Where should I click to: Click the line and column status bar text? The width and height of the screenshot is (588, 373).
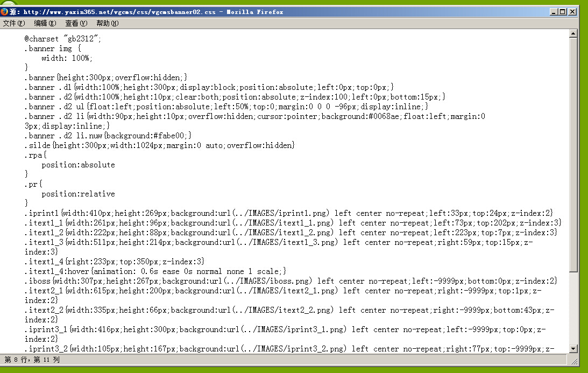pyautogui.click(x=32, y=360)
